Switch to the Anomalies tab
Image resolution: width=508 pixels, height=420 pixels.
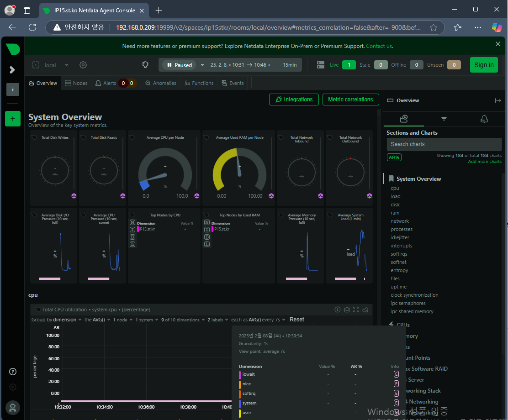(161, 83)
